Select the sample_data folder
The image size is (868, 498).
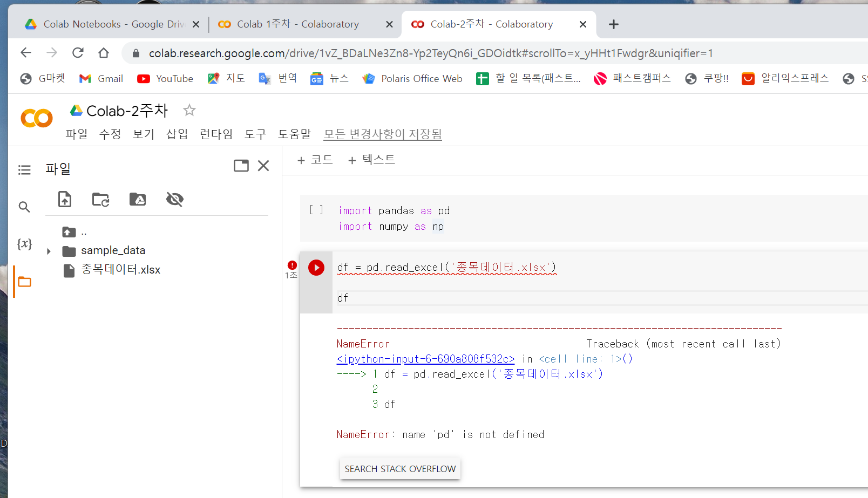[113, 250]
